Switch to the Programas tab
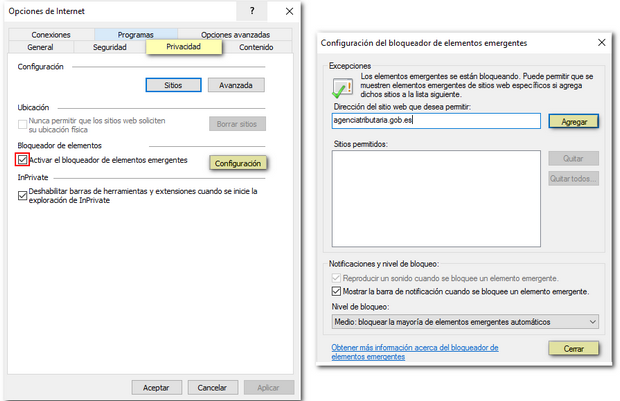Viewport: 620px width, 401px height. tap(135, 34)
